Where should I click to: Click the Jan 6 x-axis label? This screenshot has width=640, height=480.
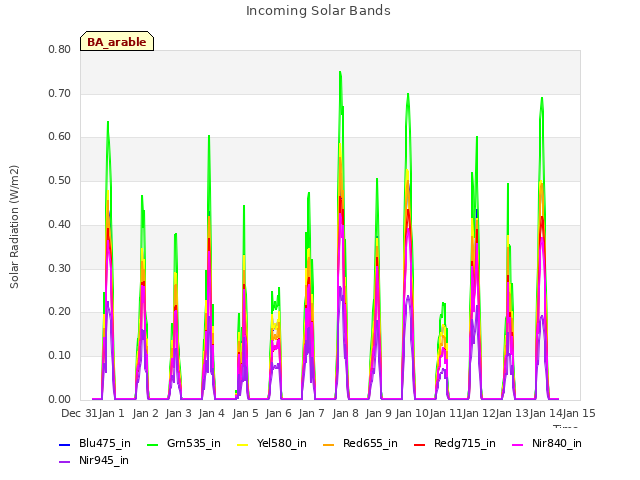click(x=278, y=413)
